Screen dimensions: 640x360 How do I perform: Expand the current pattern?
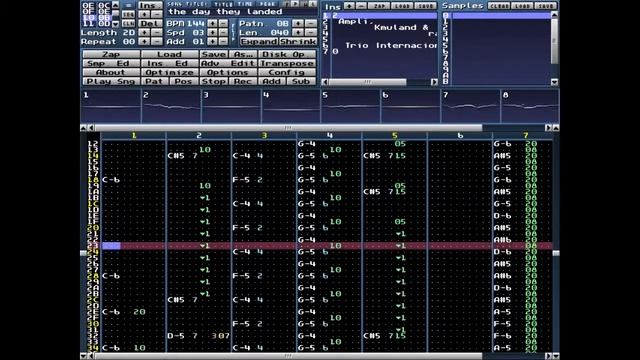(x=259, y=42)
